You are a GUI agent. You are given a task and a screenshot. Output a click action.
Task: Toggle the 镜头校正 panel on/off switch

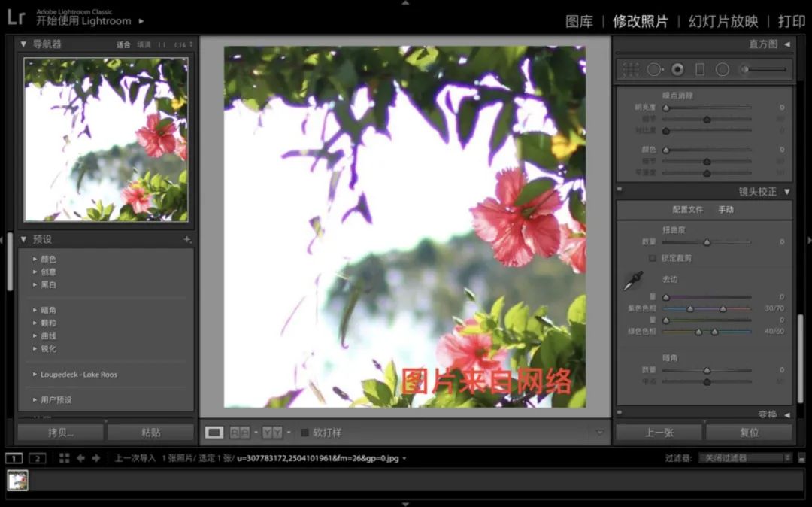(x=620, y=191)
